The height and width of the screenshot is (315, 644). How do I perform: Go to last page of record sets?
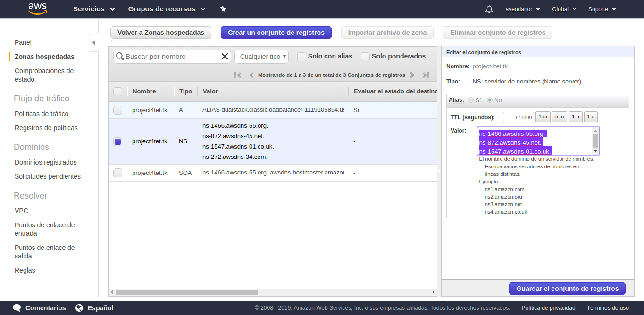coord(426,75)
